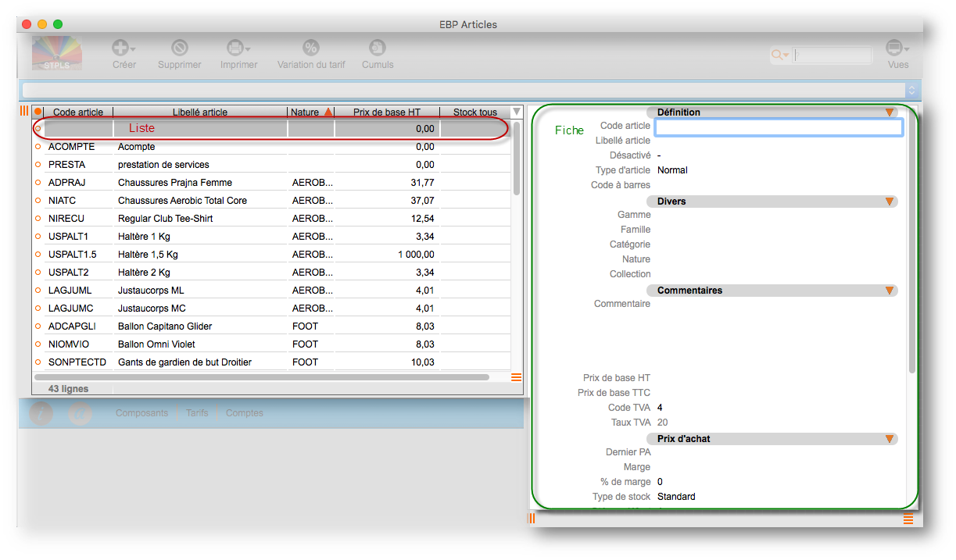Collapse the Définition section
956x560 pixels.
pyautogui.click(x=889, y=112)
